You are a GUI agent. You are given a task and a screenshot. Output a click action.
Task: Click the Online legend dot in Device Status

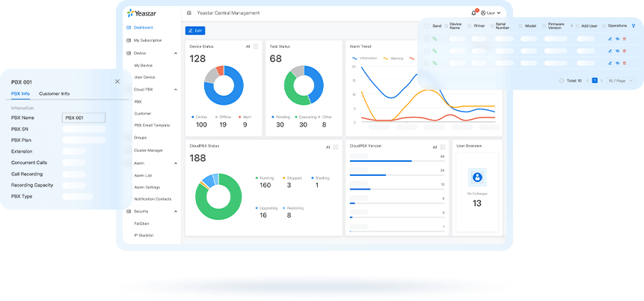[x=193, y=117]
